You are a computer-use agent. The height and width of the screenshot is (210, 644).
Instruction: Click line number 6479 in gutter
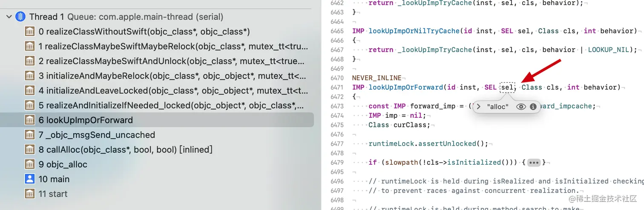click(x=337, y=162)
